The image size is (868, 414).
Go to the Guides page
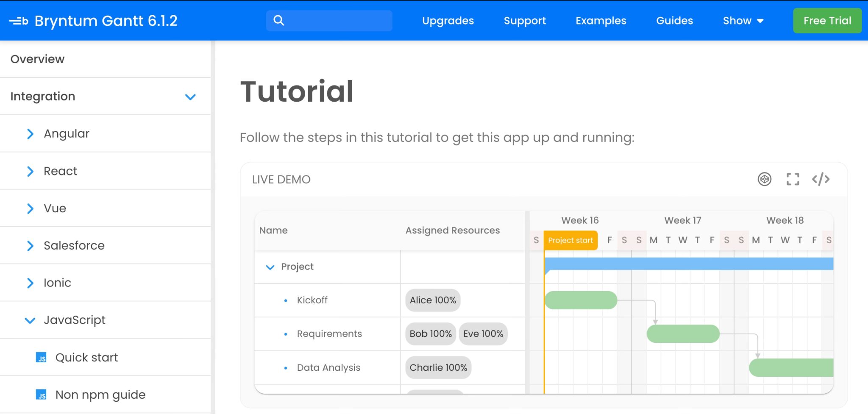[674, 21]
